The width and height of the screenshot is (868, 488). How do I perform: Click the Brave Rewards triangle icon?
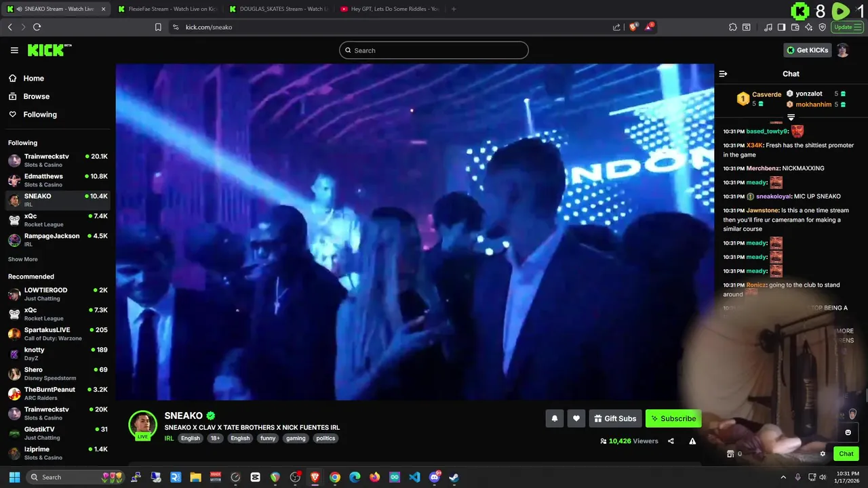649,27
